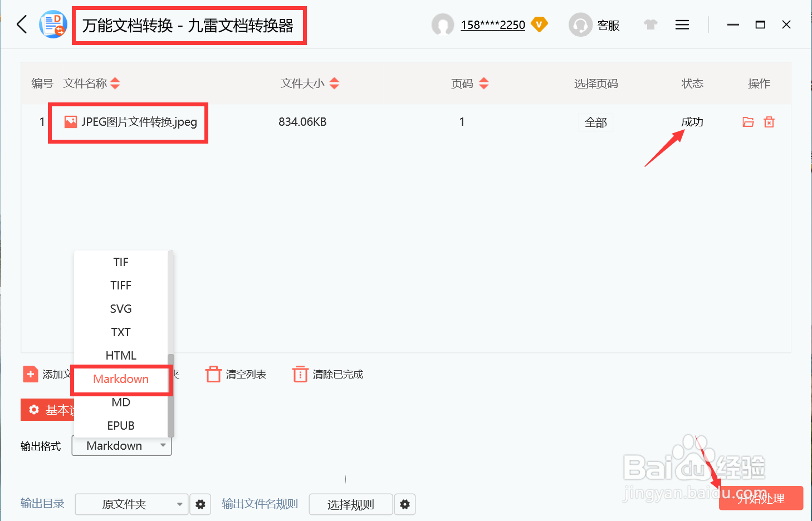Minimize the converter window
The width and height of the screenshot is (812, 521).
coord(733,24)
